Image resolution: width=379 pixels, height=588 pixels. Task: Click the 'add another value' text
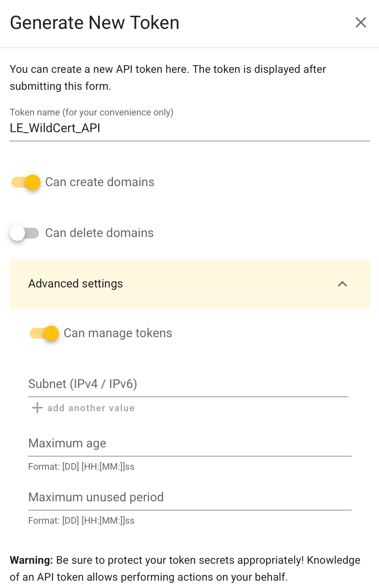tap(91, 408)
